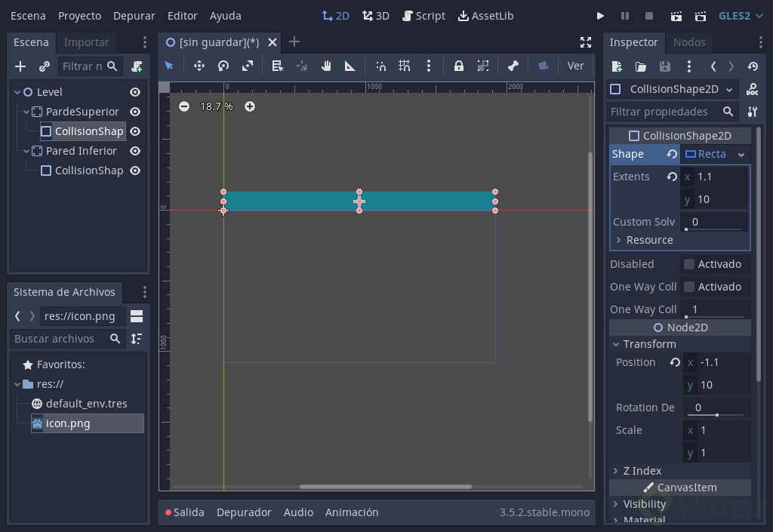Play the project
Screen dimensions: 773x532
(600, 16)
